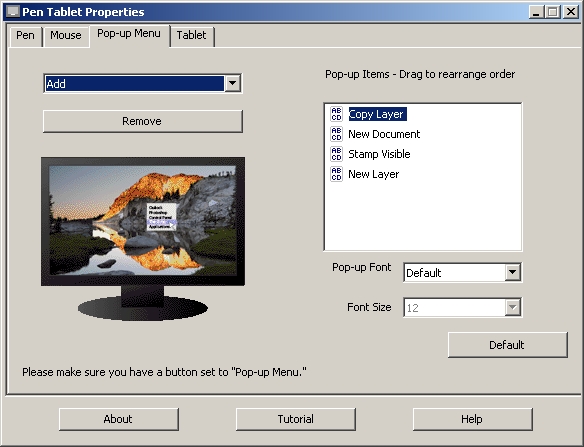The width and height of the screenshot is (584, 447).
Task: Launch the Tutorial button
Action: click(x=296, y=419)
